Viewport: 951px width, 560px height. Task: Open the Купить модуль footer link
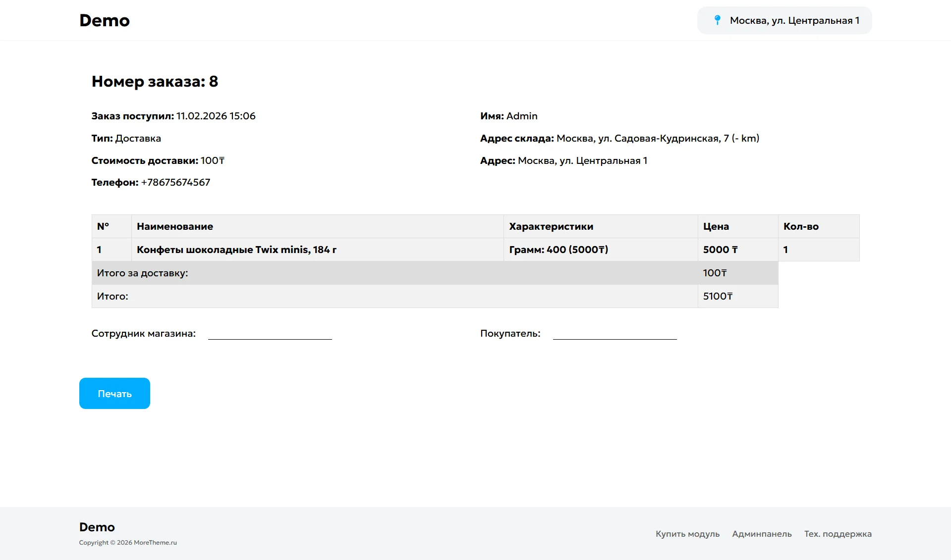coord(687,534)
